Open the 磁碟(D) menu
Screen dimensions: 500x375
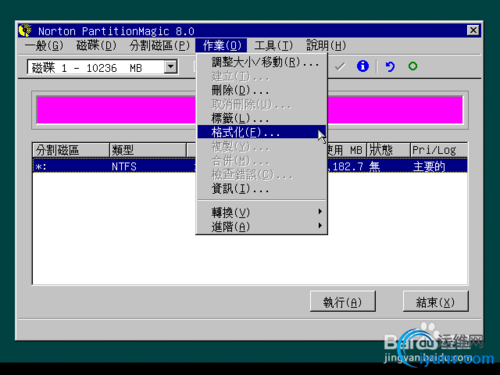click(96, 46)
